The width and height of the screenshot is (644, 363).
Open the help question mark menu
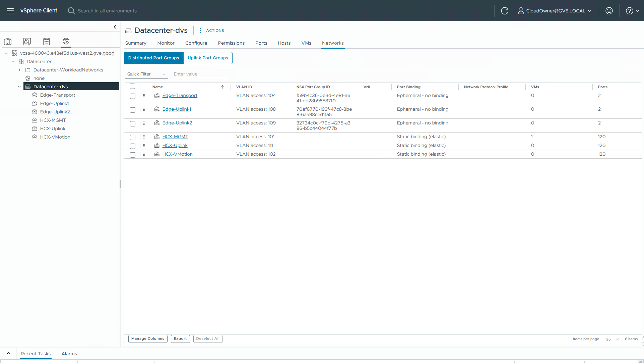coord(633,11)
